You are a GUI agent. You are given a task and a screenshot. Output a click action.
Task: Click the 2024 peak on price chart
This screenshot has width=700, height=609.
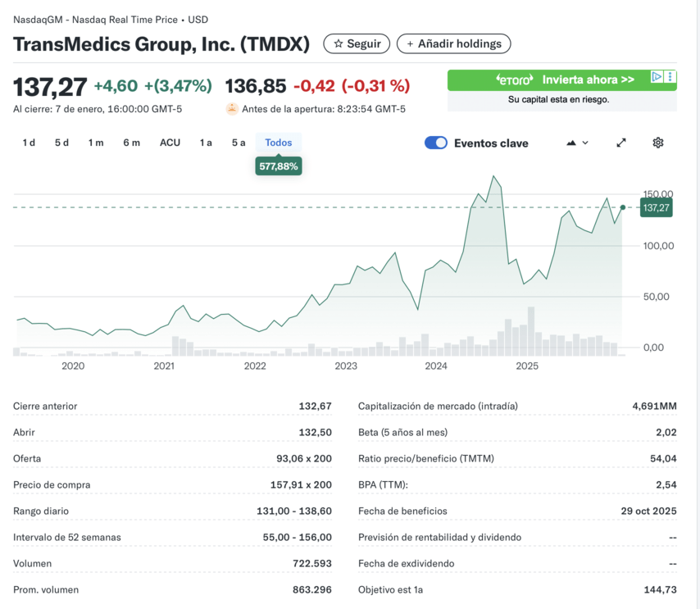(493, 176)
